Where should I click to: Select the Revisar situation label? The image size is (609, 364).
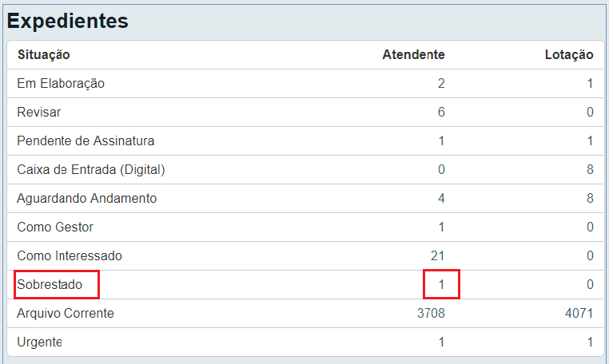(x=39, y=112)
